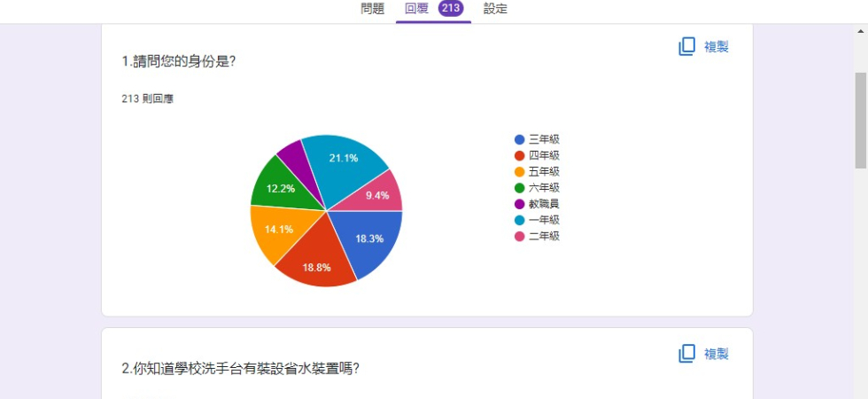Click the vertical scrollbar thumb
The width and height of the screenshot is (868, 399).
pyautogui.click(x=860, y=120)
